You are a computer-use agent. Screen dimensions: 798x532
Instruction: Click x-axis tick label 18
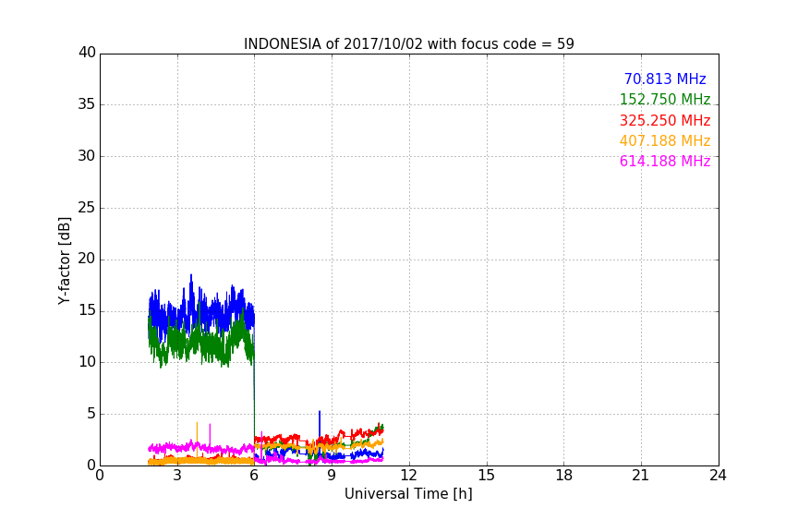point(564,476)
